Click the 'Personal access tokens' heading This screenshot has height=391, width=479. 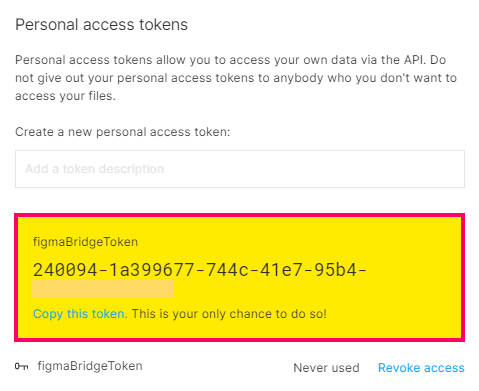click(x=101, y=25)
